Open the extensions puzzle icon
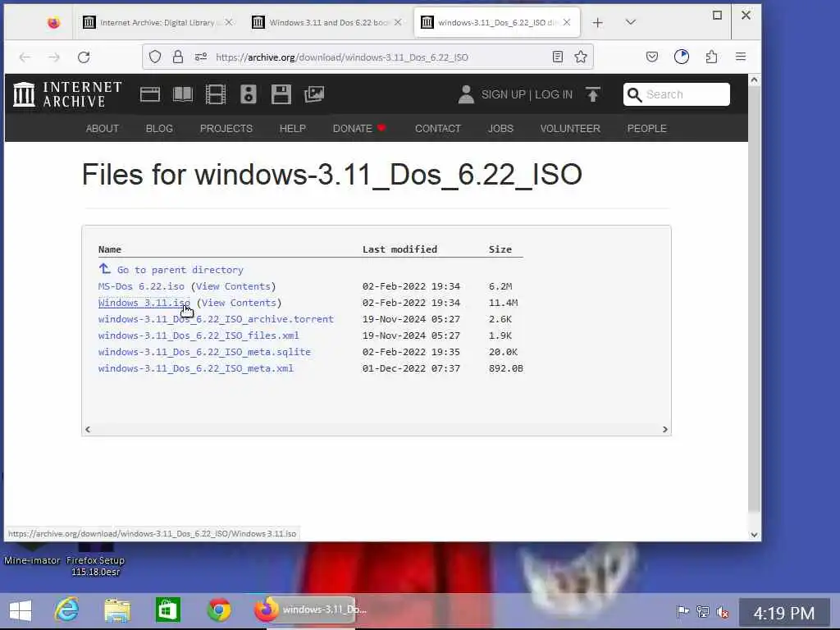The width and height of the screenshot is (840, 630). point(711,57)
